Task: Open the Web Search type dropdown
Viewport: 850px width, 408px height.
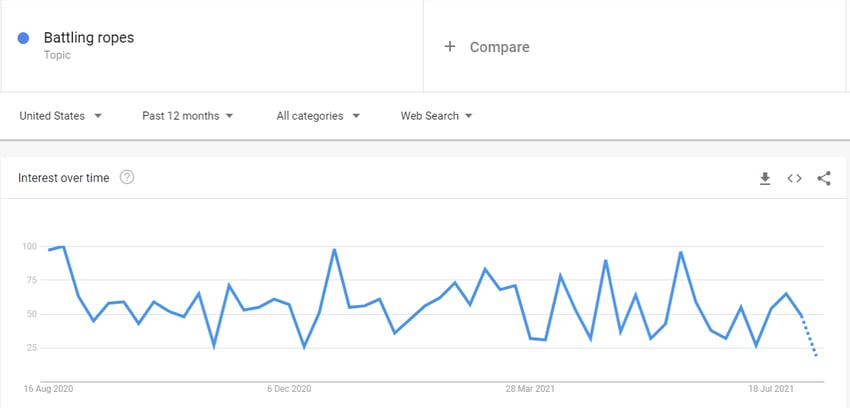Action: pyautogui.click(x=436, y=116)
